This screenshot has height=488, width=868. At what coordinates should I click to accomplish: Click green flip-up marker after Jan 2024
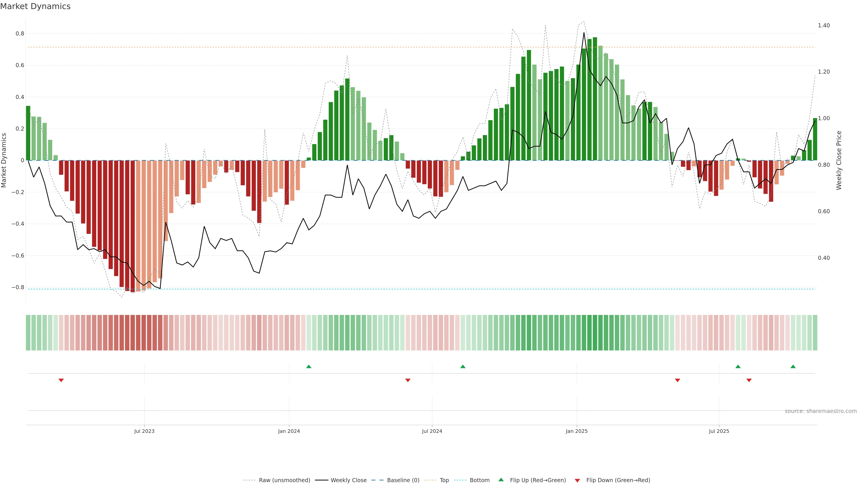click(x=309, y=366)
